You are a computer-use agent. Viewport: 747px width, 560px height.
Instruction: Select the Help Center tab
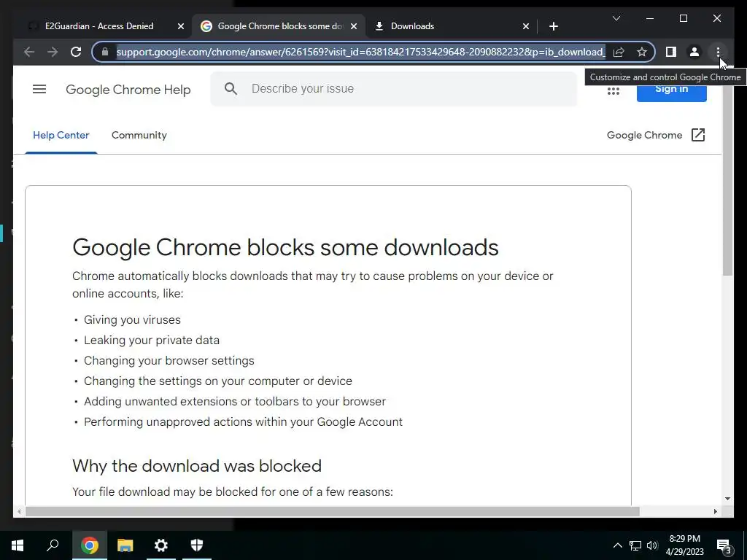61,135
